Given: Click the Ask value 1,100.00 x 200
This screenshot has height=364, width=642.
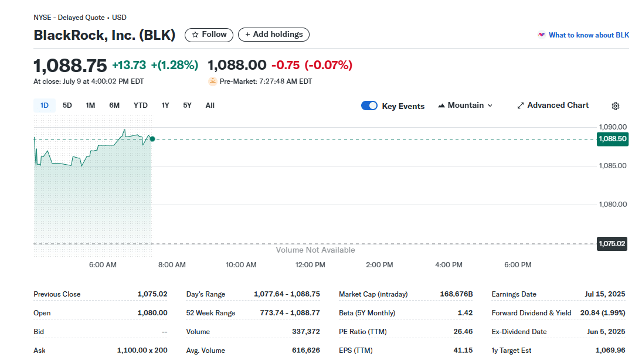Looking at the screenshot, I should [x=142, y=351].
